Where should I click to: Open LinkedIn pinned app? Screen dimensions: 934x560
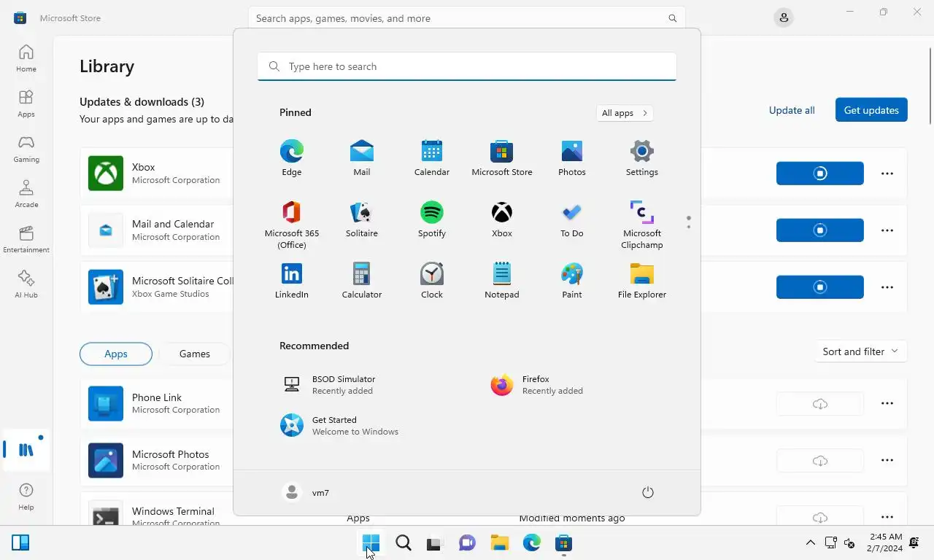(x=292, y=281)
